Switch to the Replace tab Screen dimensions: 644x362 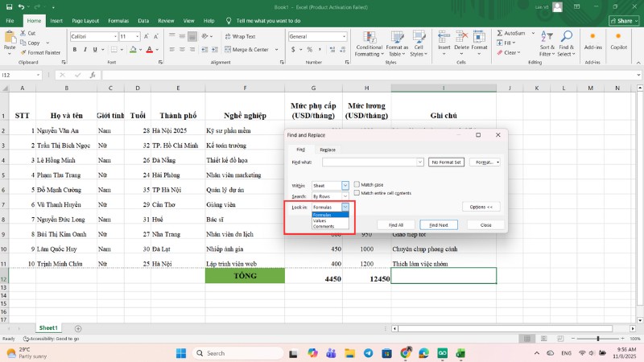(328, 150)
